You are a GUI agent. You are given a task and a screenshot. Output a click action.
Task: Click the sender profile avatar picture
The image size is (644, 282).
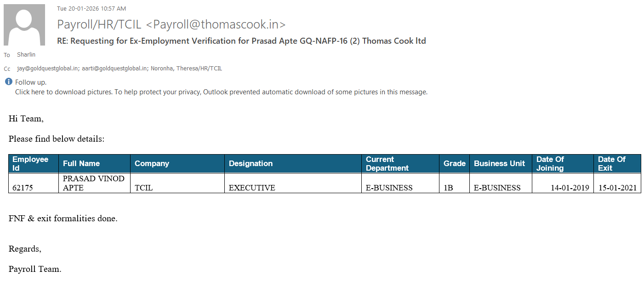(x=24, y=25)
